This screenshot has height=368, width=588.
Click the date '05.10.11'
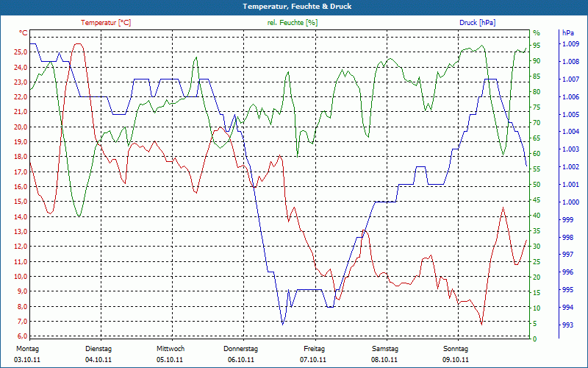[170, 360]
